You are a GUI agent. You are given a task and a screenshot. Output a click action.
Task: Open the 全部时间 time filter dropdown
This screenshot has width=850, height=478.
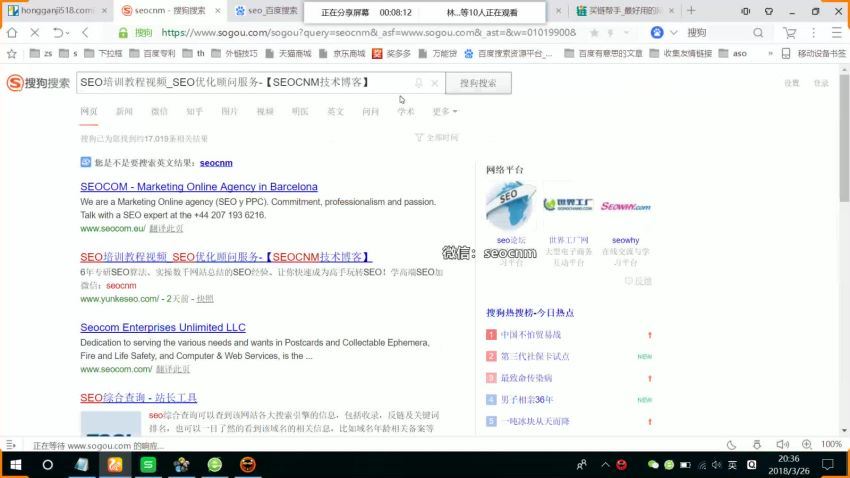(x=436, y=138)
